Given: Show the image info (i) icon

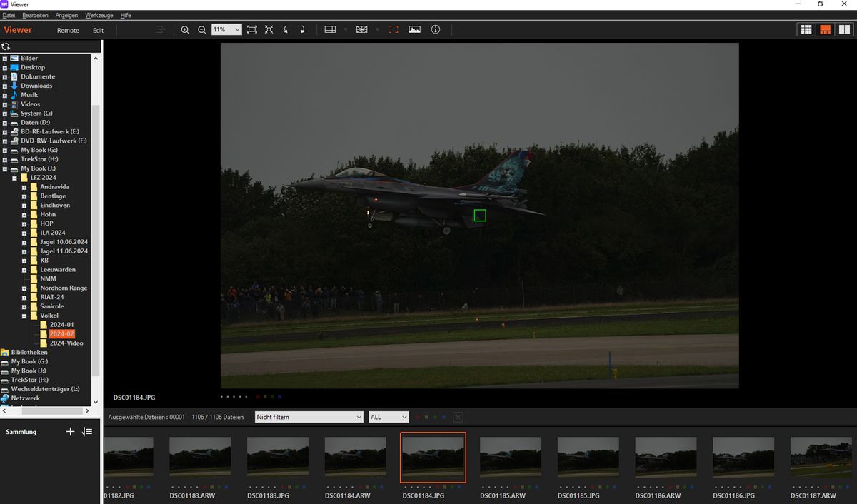Looking at the screenshot, I should [436, 30].
